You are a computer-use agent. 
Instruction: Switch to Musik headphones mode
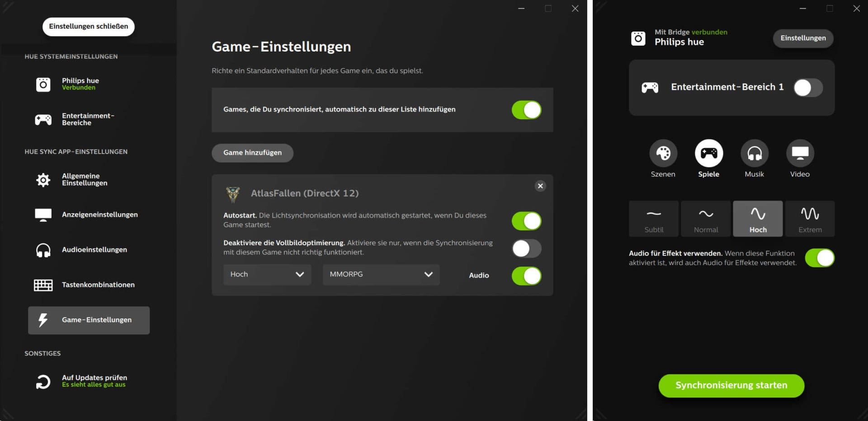click(754, 154)
